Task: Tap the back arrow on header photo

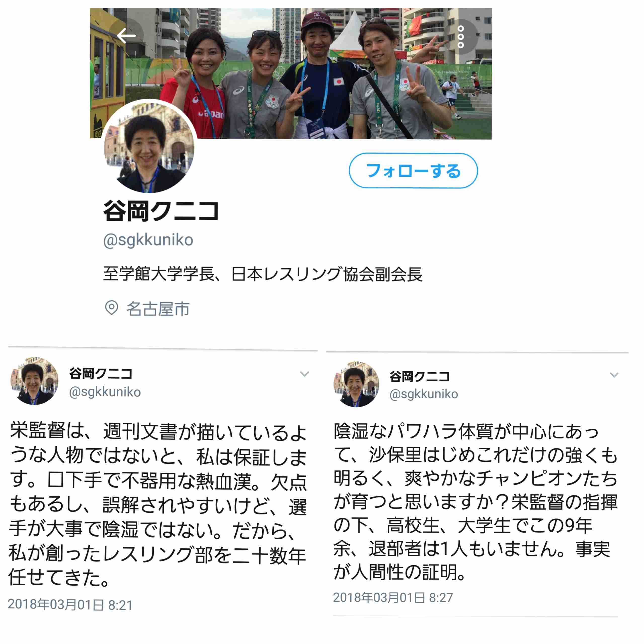Action: point(126,36)
